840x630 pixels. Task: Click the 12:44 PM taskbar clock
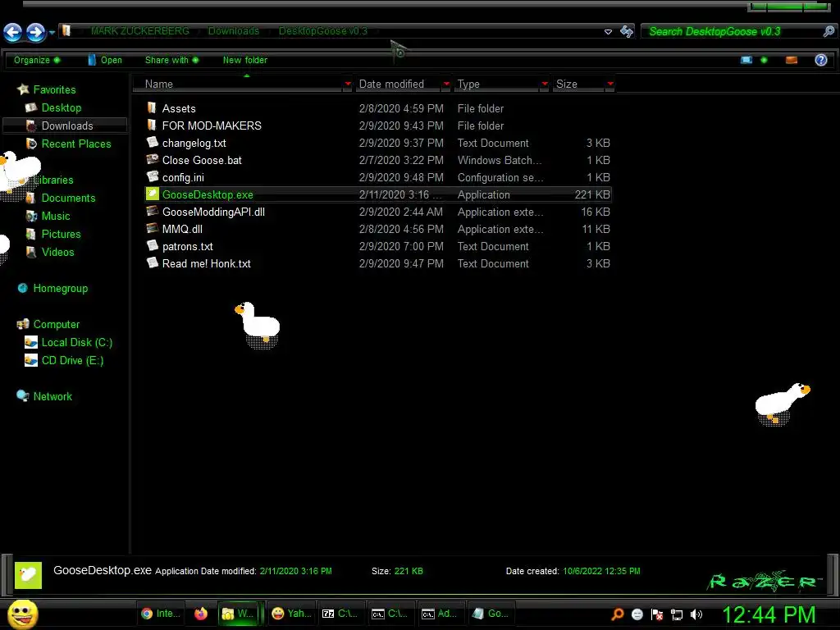pyautogui.click(x=769, y=614)
